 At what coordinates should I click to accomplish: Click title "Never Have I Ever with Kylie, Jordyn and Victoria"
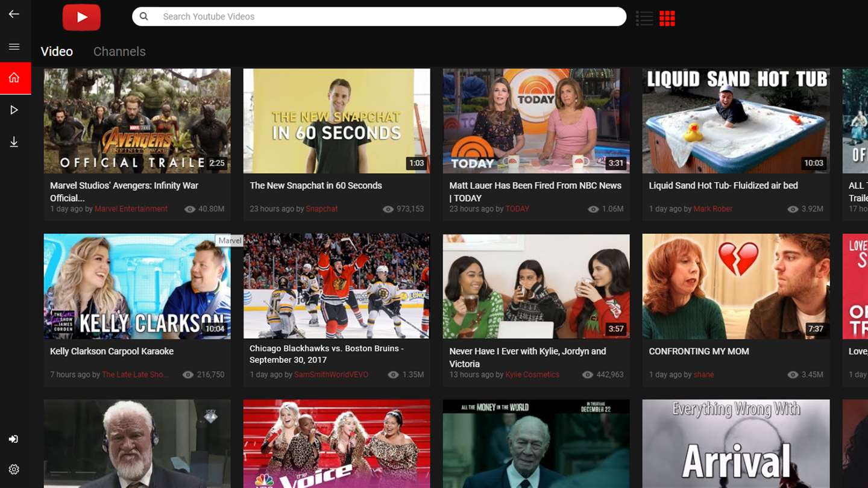point(527,357)
